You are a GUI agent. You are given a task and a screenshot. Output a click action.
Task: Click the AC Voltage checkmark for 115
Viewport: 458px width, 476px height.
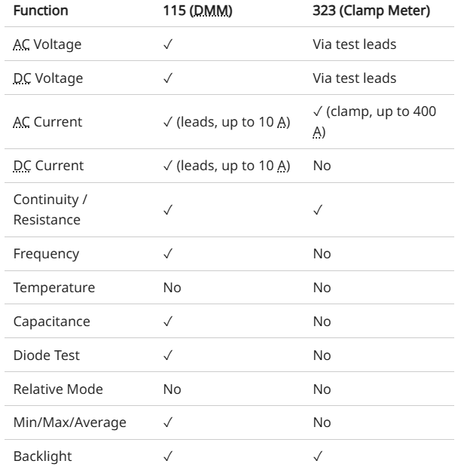tap(168, 44)
